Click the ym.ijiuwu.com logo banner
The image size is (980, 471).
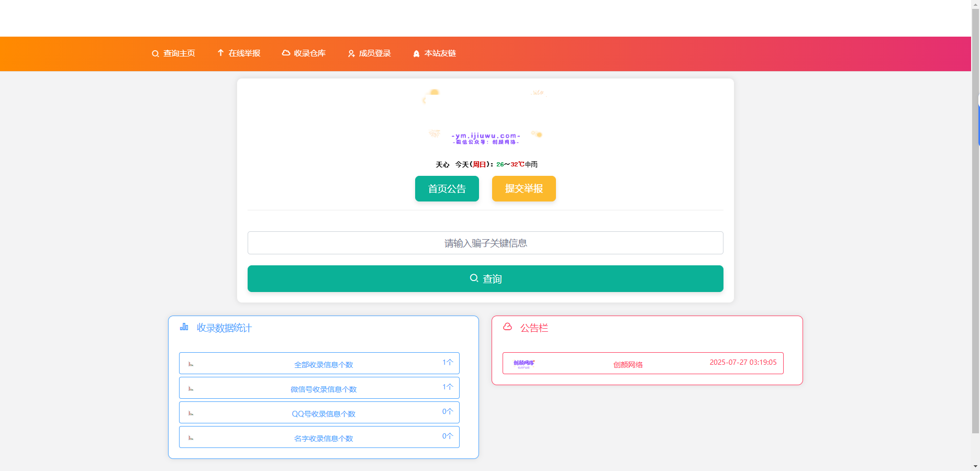[x=485, y=117]
